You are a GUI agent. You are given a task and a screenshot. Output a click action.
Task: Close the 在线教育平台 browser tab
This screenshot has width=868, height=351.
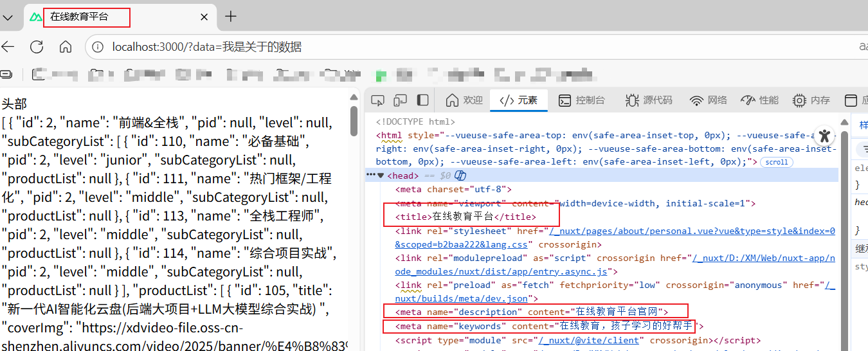(x=204, y=17)
